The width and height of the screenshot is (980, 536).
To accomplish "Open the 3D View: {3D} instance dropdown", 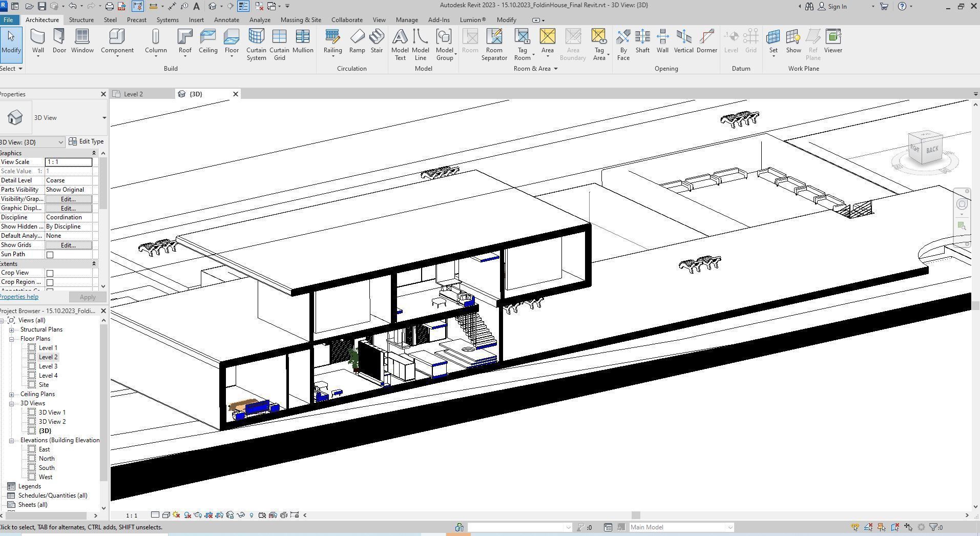I will point(32,142).
